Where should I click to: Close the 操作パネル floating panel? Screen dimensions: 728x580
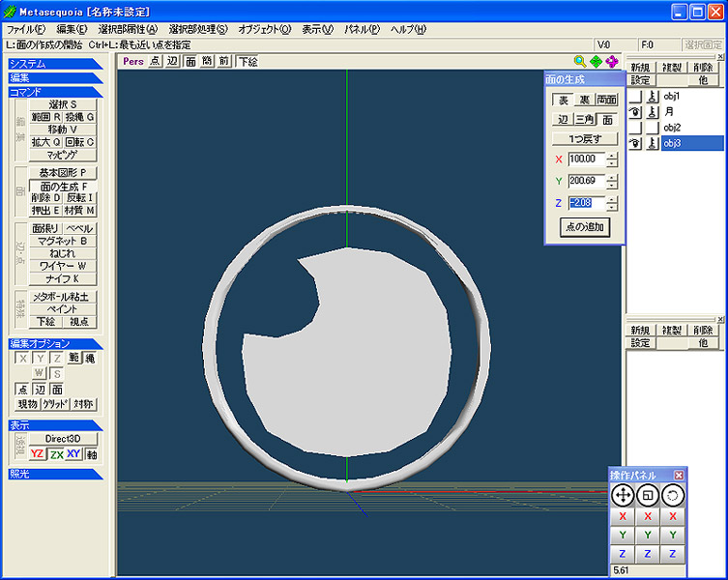tap(679, 475)
